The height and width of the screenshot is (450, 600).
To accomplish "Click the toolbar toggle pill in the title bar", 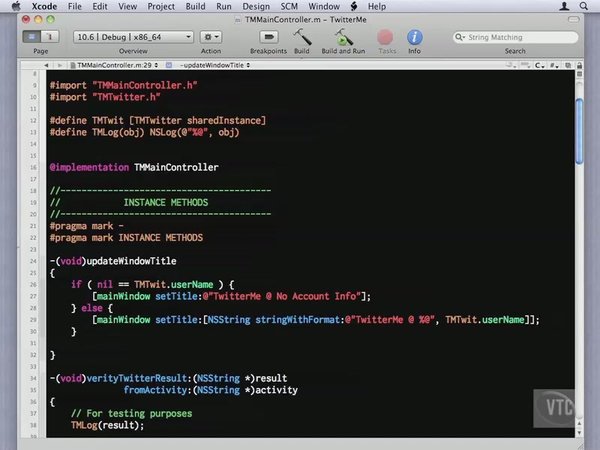I will click(573, 19).
